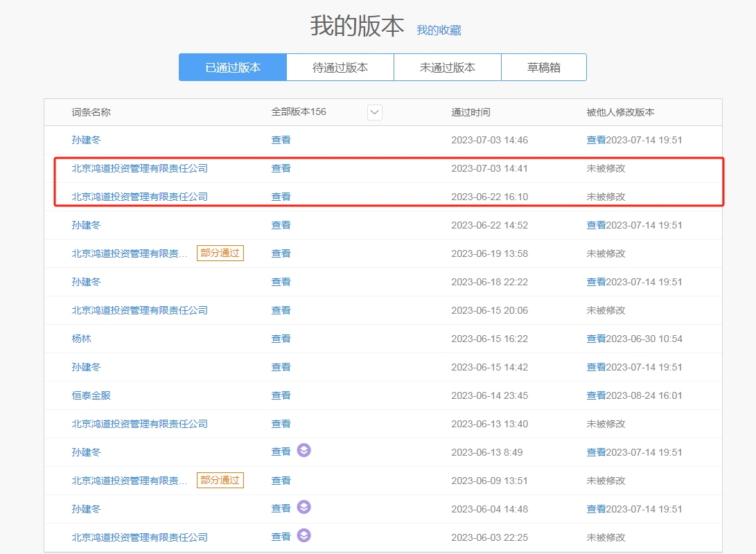The image size is (756, 554).
Task: Click 查看 in the 杨林 row's version column
Action: [281, 339]
